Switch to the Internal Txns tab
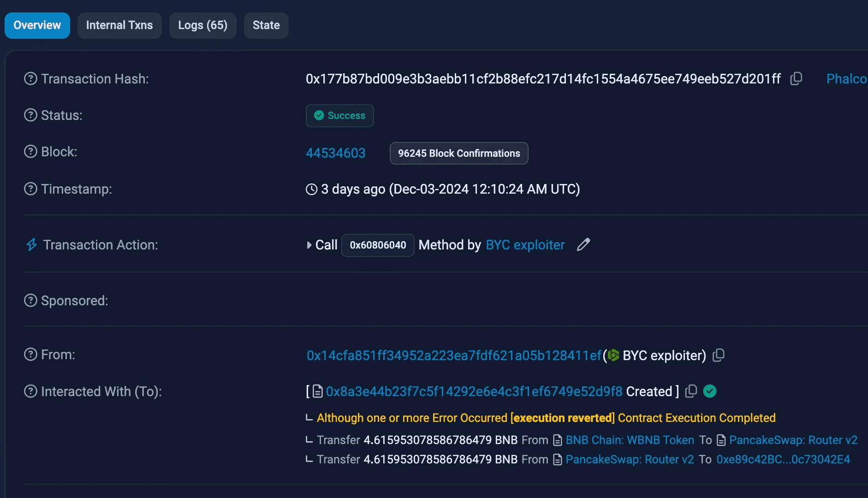This screenshot has width=868, height=498. [x=119, y=25]
